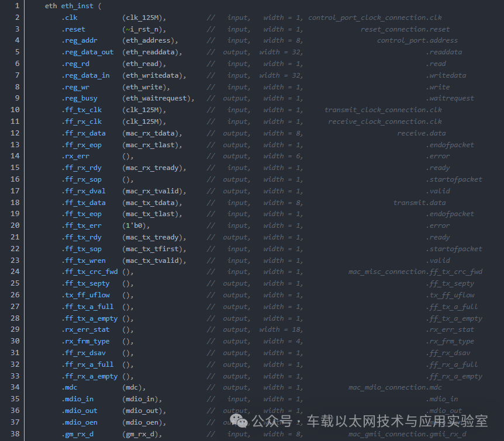Click the WeChat logo icon in the watermark
The height and width of the screenshot is (441, 504).
point(239,421)
